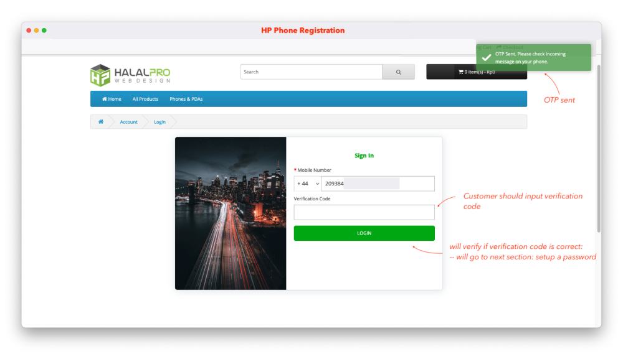This screenshot has height=364, width=623.
Task: Expand the +44 country code dropdown
Action: (307, 184)
